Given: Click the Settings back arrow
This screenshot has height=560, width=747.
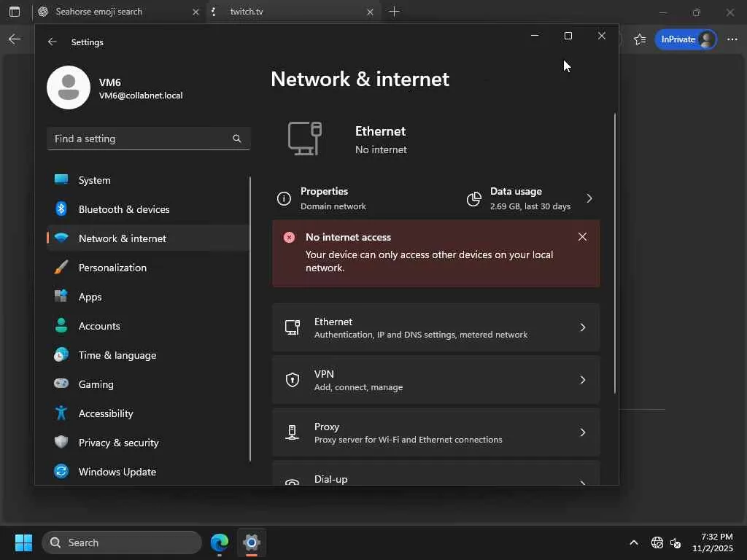Looking at the screenshot, I should pos(53,42).
